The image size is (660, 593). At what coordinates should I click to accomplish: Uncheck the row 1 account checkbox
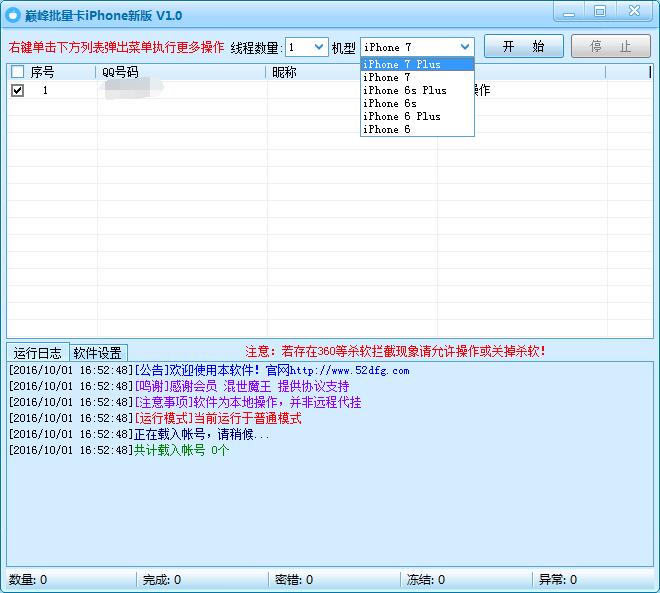coord(17,90)
